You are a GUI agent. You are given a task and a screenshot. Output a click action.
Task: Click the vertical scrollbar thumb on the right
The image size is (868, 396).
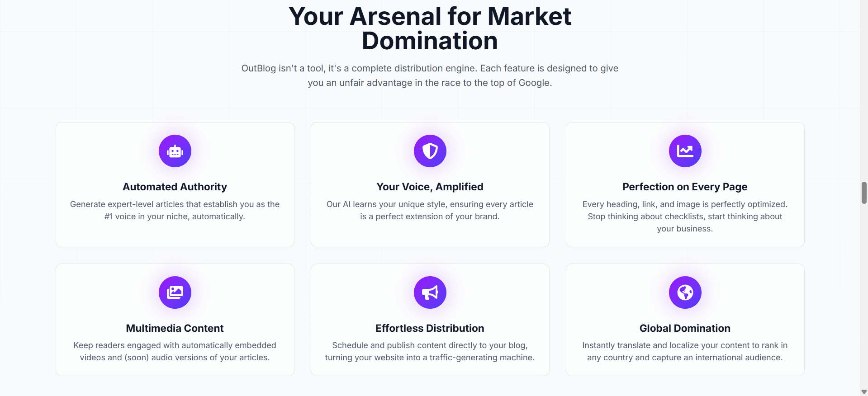[x=864, y=193]
